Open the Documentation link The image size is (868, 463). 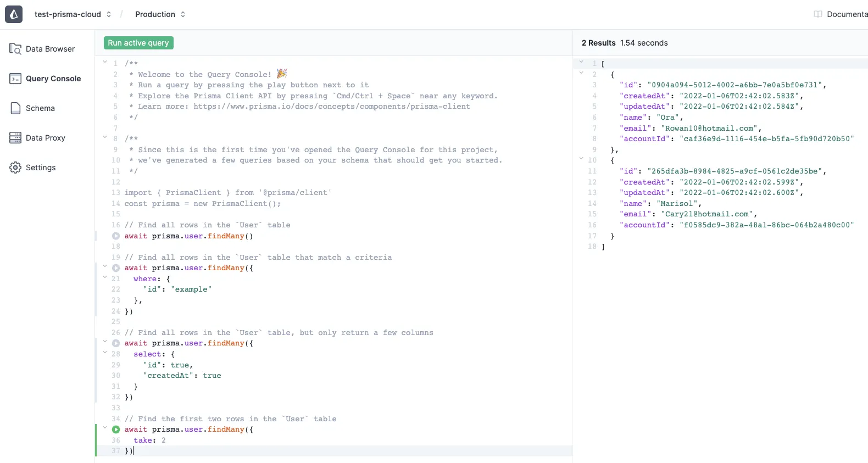tap(847, 14)
